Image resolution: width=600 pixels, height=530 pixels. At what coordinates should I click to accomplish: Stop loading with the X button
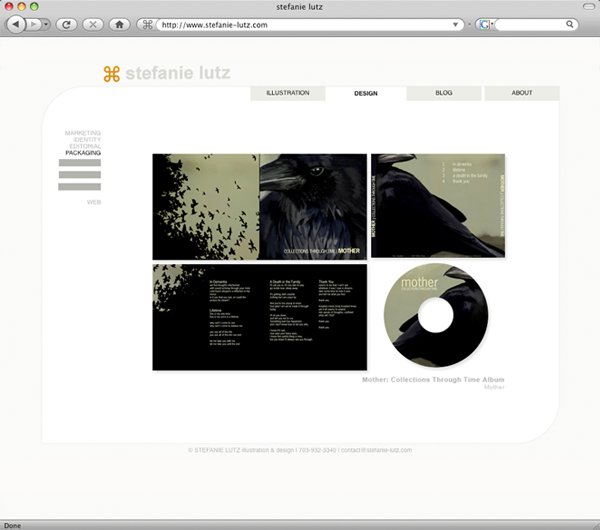point(93,24)
